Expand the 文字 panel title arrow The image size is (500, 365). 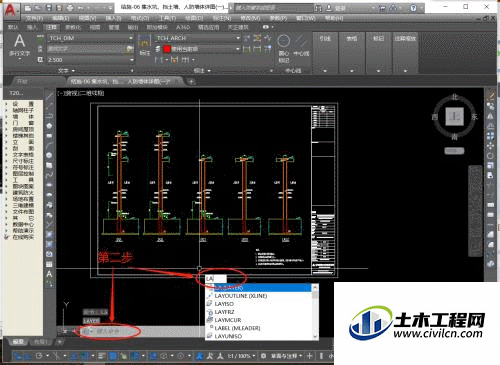pos(73,71)
